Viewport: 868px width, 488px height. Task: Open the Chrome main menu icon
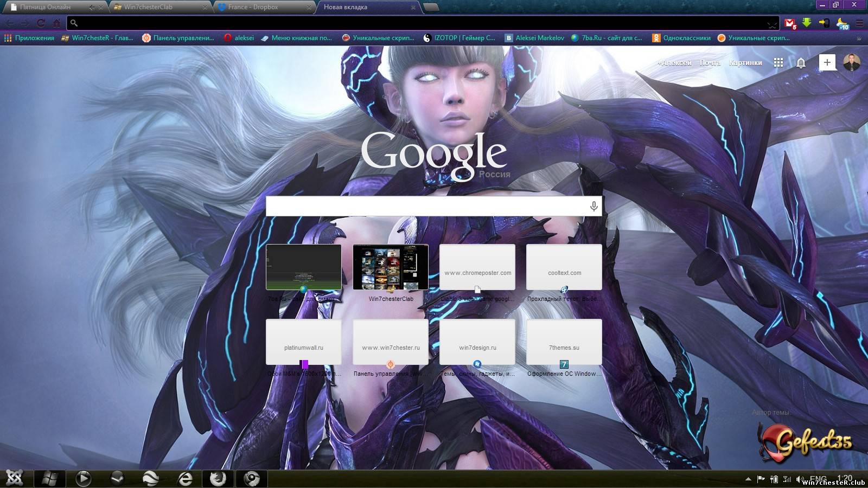click(x=859, y=23)
